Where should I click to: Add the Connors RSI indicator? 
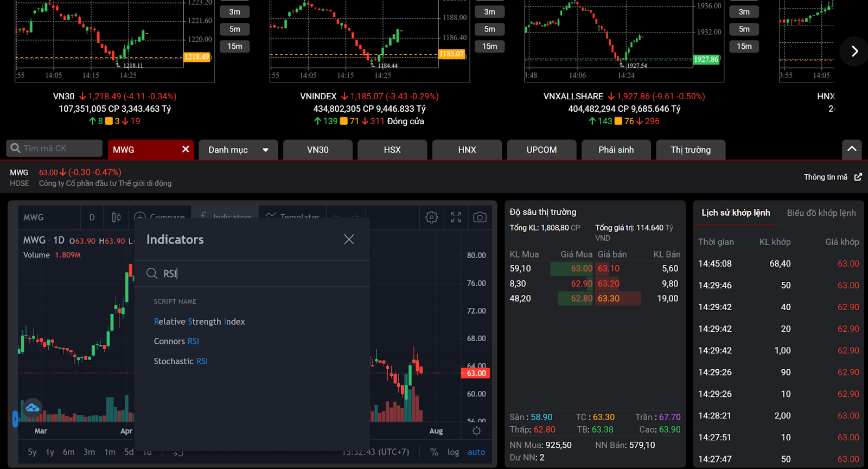tap(176, 341)
